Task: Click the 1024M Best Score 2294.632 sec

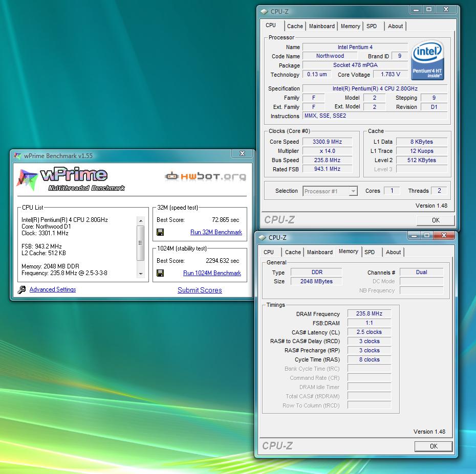Action: pyautogui.click(x=222, y=260)
